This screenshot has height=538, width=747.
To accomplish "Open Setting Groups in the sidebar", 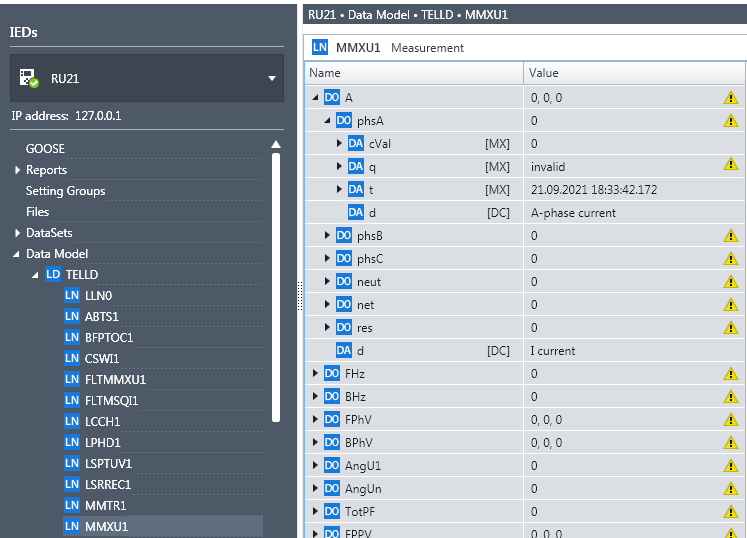I will [x=65, y=191].
